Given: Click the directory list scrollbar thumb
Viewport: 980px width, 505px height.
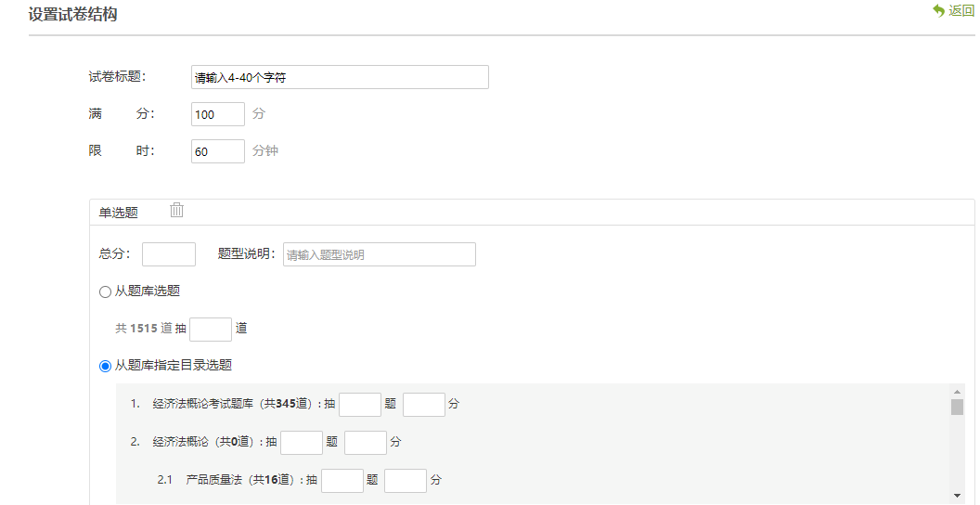Looking at the screenshot, I should click(957, 407).
